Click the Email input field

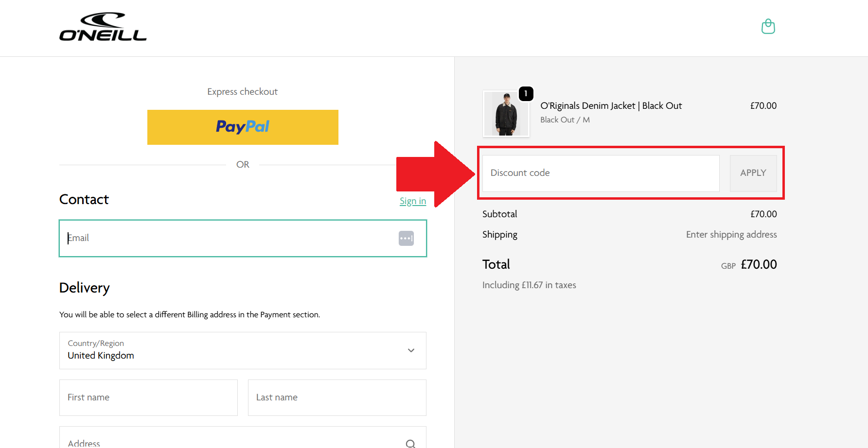[x=219, y=238]
